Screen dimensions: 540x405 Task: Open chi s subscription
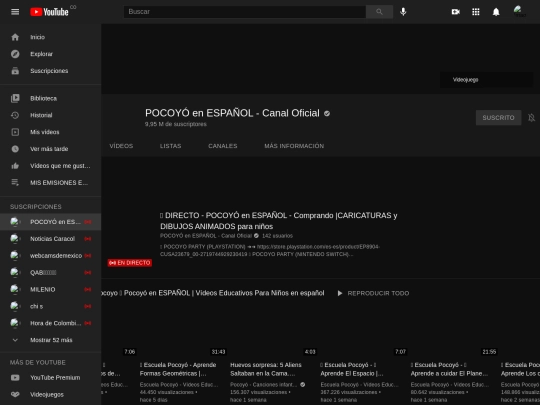[x=50, y=306]
